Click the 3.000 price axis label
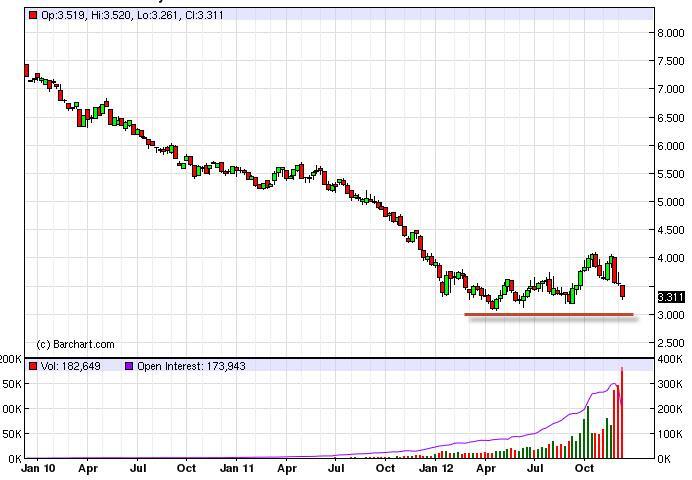The height and width of the screenshot is (480, 692). coord(673,315)
